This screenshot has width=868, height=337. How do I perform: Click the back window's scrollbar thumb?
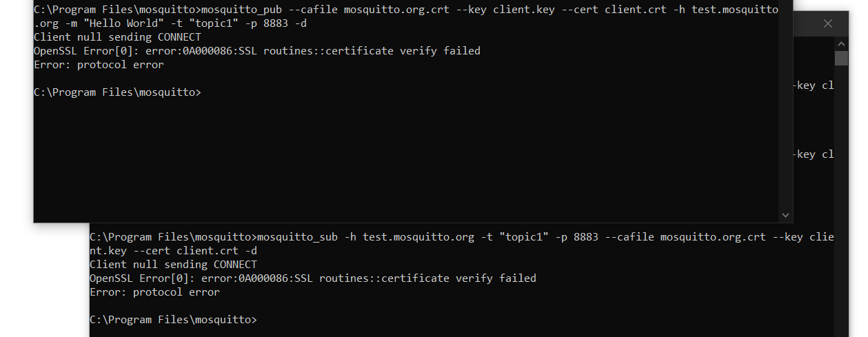841,58
